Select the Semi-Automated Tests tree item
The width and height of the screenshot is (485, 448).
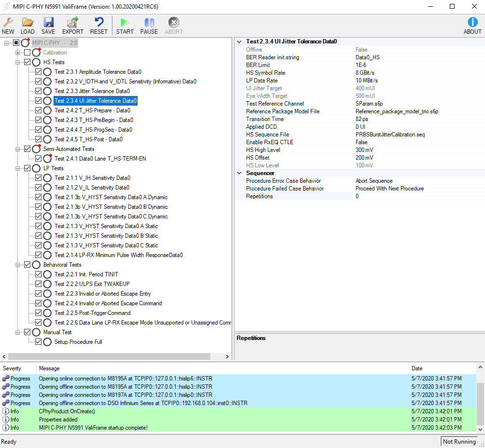pyautogui.click(x=68, y=149)
